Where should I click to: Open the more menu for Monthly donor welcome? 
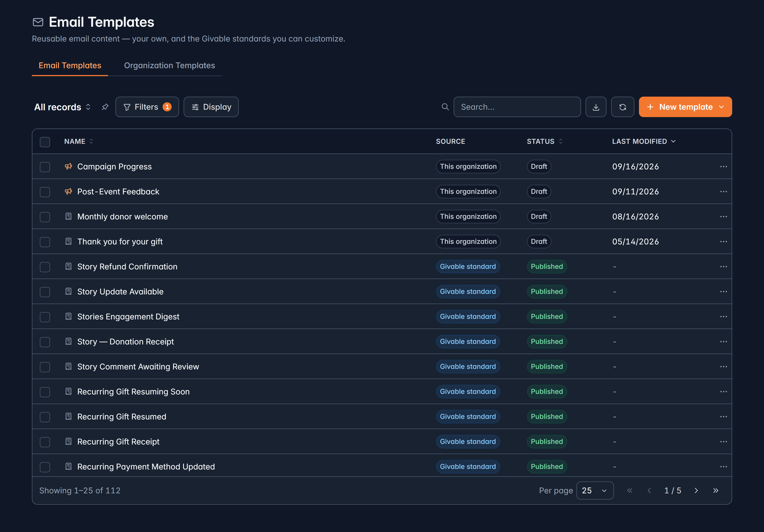tap(723, 217)
